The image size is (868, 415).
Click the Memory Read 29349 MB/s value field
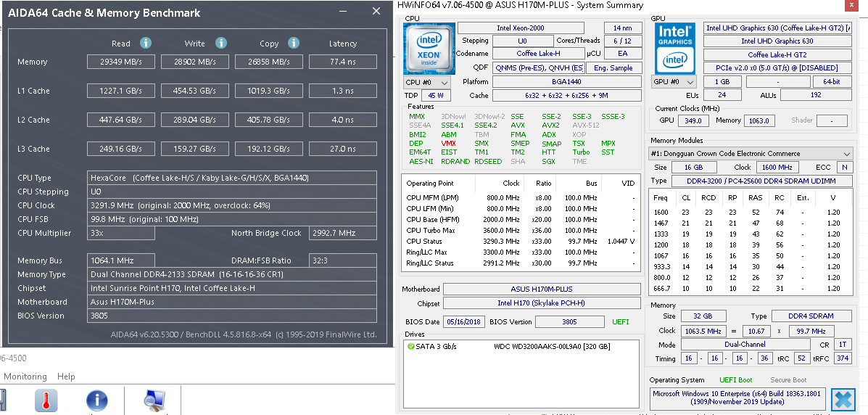[121, 62]
